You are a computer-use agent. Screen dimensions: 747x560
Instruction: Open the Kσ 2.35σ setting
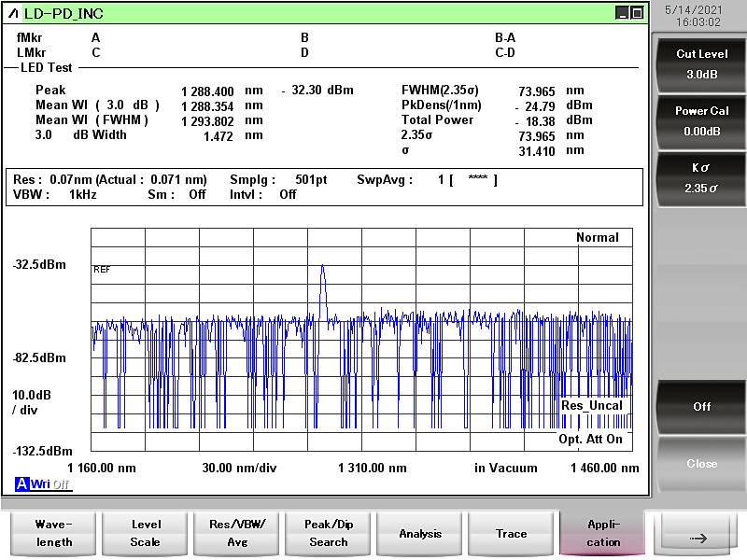click(x=701, y=178)
